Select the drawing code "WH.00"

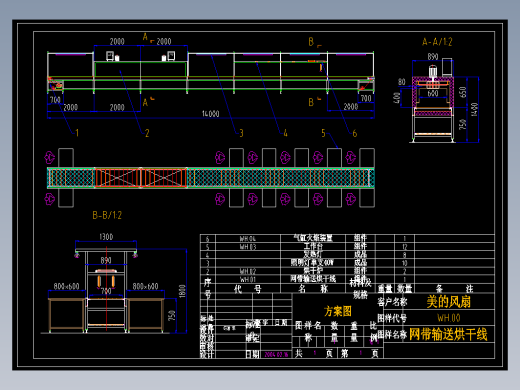coord(449,318)
